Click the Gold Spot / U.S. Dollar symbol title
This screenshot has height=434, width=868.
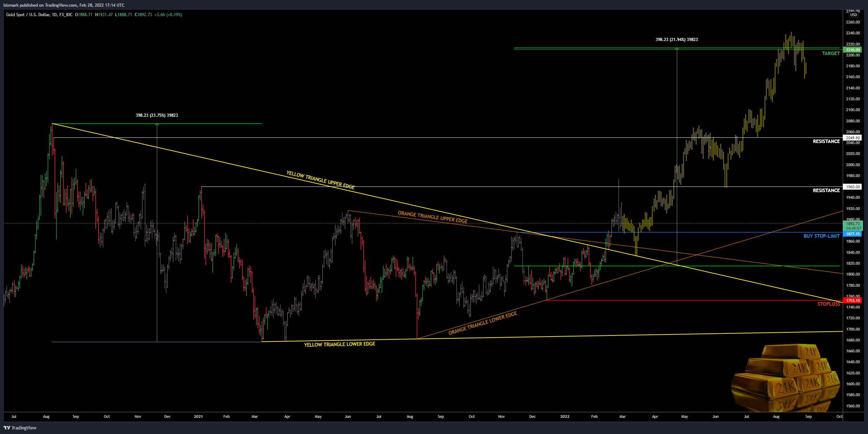pos(28,15)
